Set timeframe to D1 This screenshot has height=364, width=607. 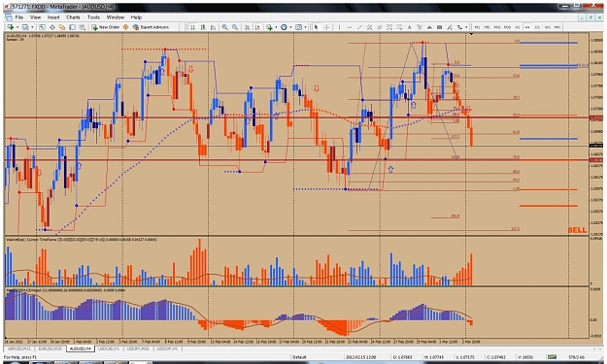click(x=537, y=27)
